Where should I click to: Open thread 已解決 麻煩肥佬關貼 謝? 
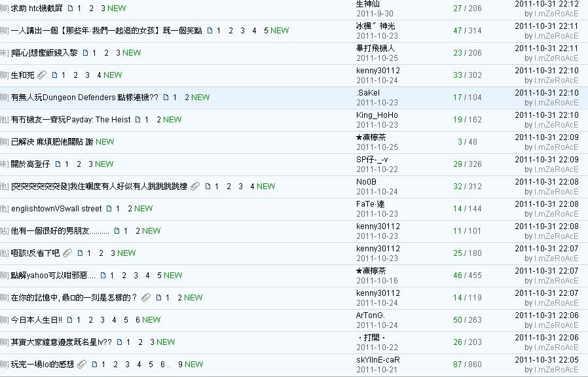coord(52,142)
